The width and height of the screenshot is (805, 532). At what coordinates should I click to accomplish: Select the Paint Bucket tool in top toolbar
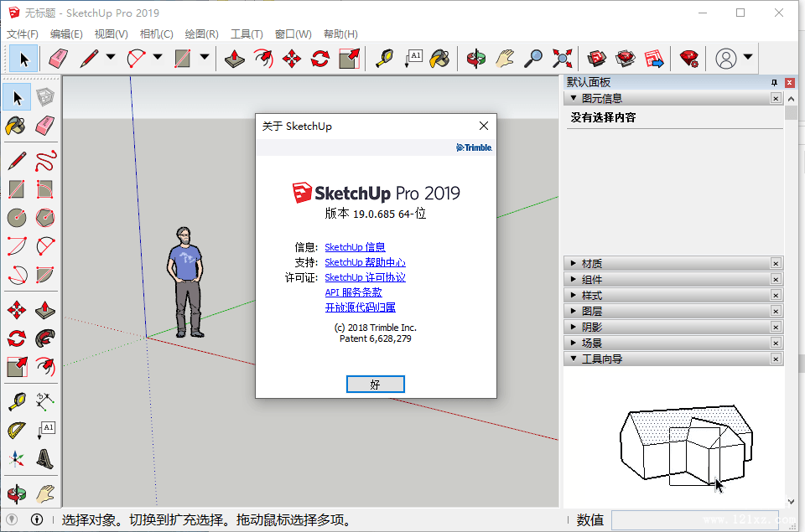coord(440,59)
